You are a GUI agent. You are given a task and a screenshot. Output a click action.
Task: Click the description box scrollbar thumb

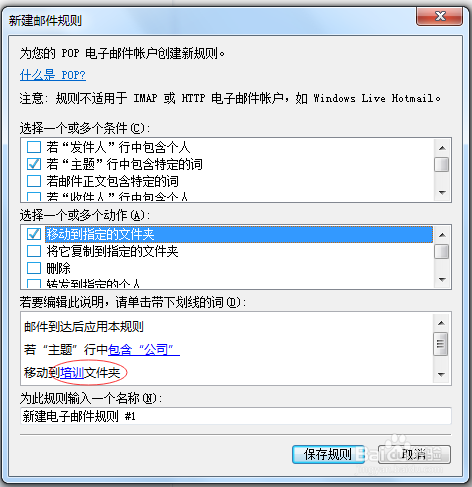[x=441, y=344]
